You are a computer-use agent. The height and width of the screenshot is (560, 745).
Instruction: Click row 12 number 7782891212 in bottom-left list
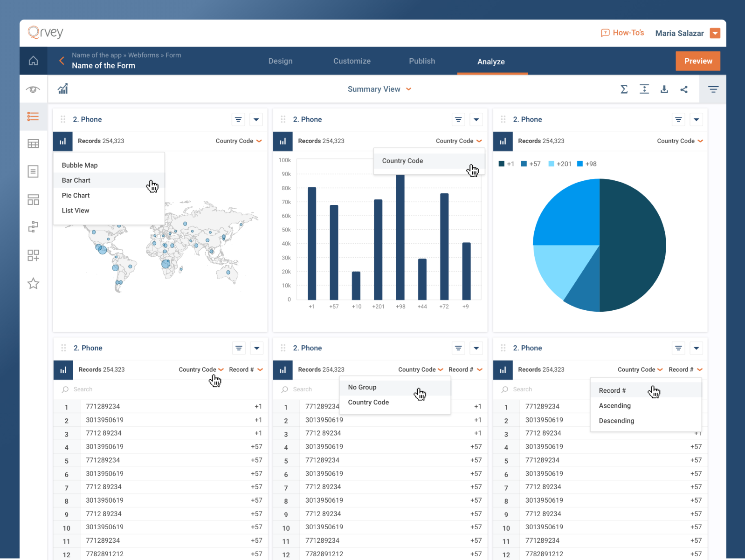pyautogui.click(x=105, y=554)
